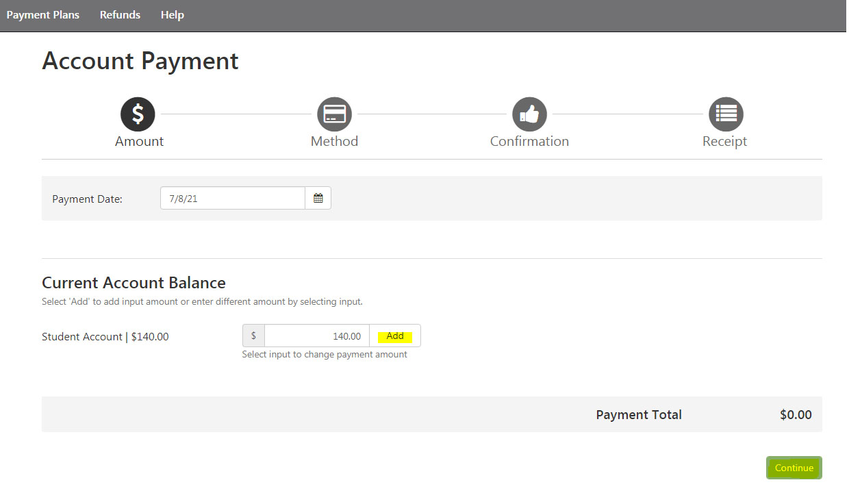Click the dollar sign prefix beside amount field
Screen dimensions: 849x504
click(x=253, y=336)
